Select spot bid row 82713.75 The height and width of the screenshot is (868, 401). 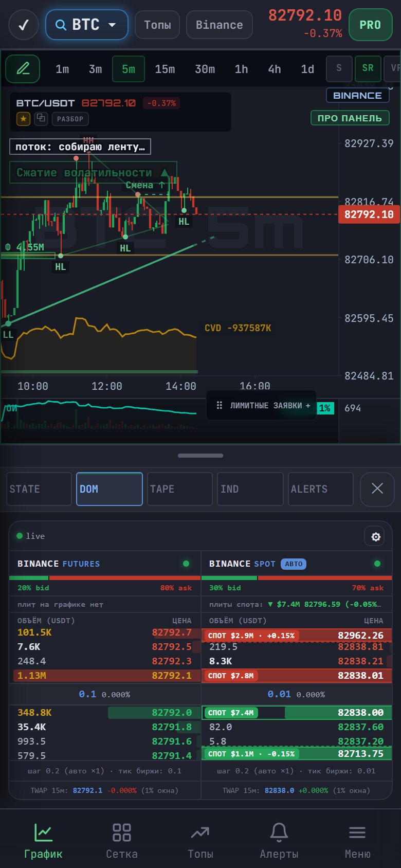(x=297, y=754)
